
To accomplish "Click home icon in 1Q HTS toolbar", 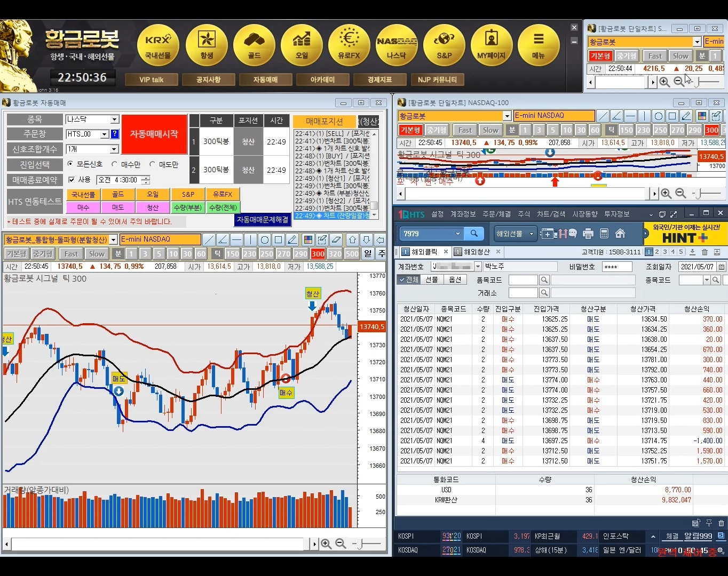I will click(620, 234).
